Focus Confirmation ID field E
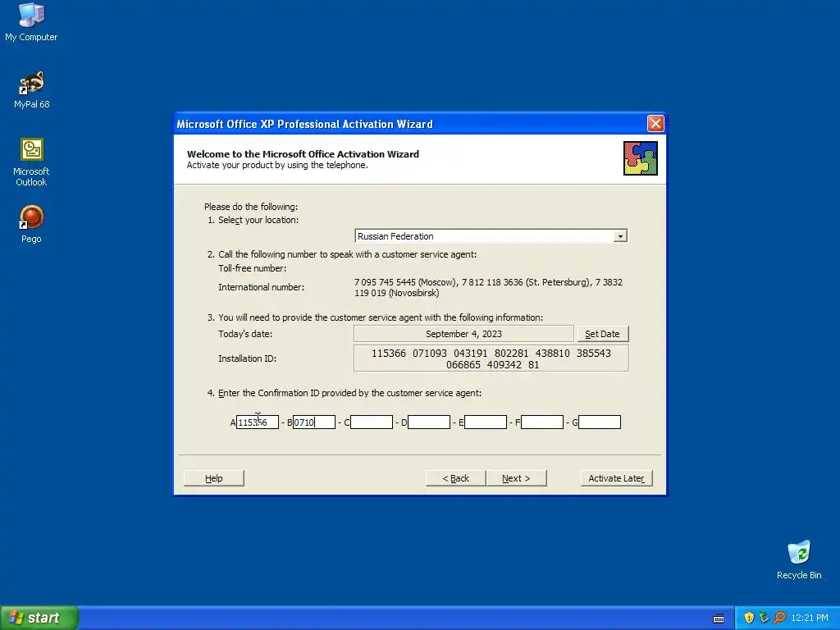The height and width of the screenshot is (630, 840). pyautogui.click(x=486, y=422)
